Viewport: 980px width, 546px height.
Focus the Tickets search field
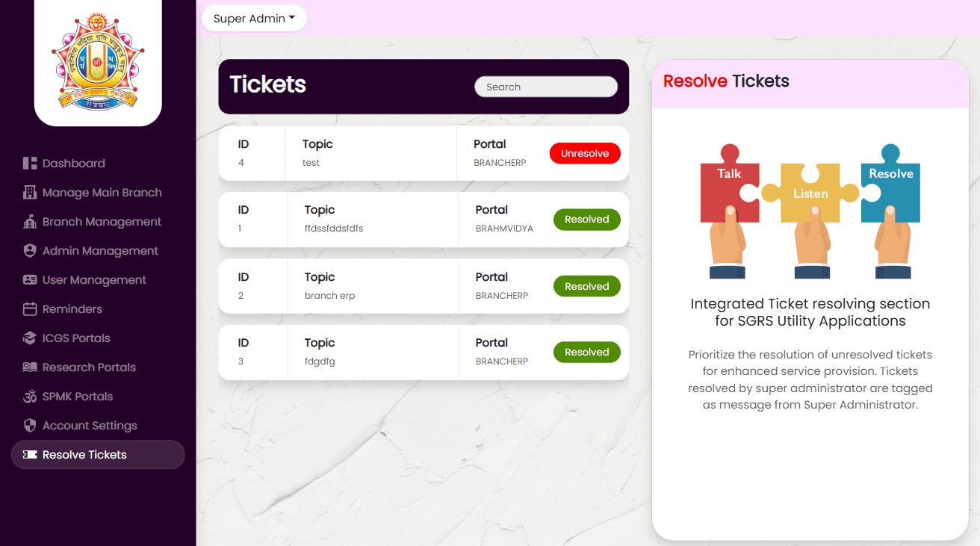(x=546, y=87)
